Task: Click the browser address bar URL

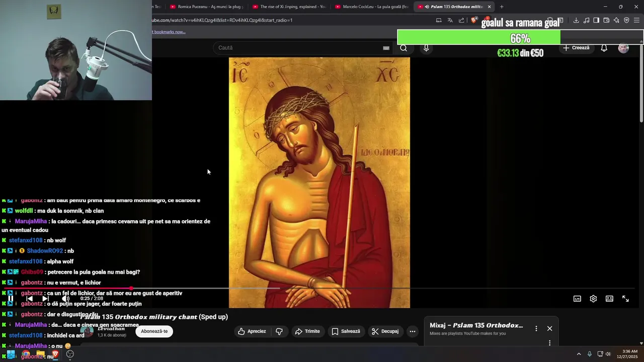Action: tap(222, 20)
